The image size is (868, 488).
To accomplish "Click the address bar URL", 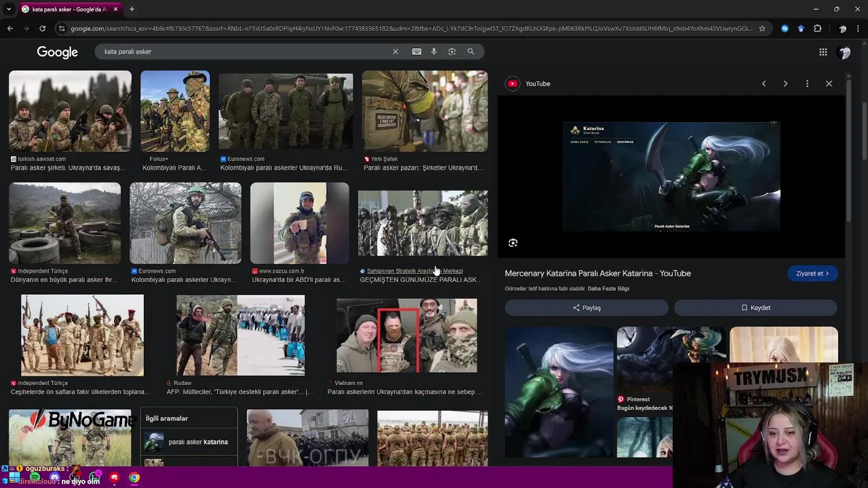I will pyautogui.click(x=411, y=28).
